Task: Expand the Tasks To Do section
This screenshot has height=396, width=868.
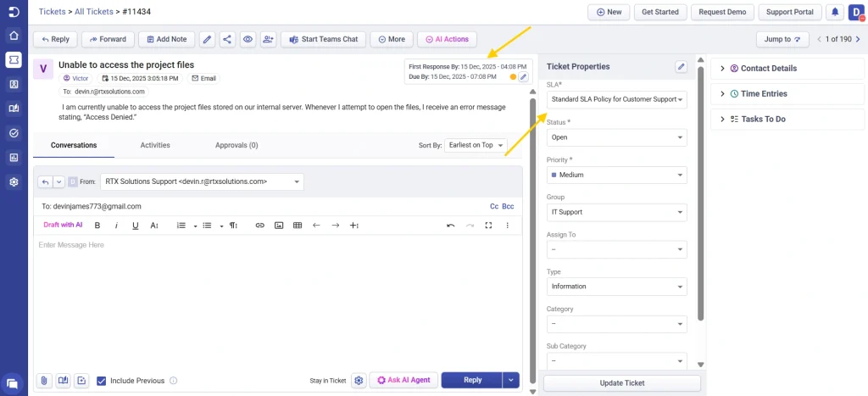Action: pyautogui.click(x=787, y=119)
